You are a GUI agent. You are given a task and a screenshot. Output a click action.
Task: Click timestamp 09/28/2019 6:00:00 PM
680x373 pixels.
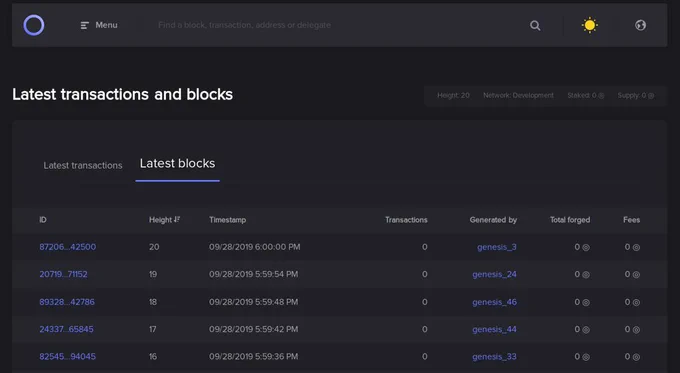click(x=255, y=247)
